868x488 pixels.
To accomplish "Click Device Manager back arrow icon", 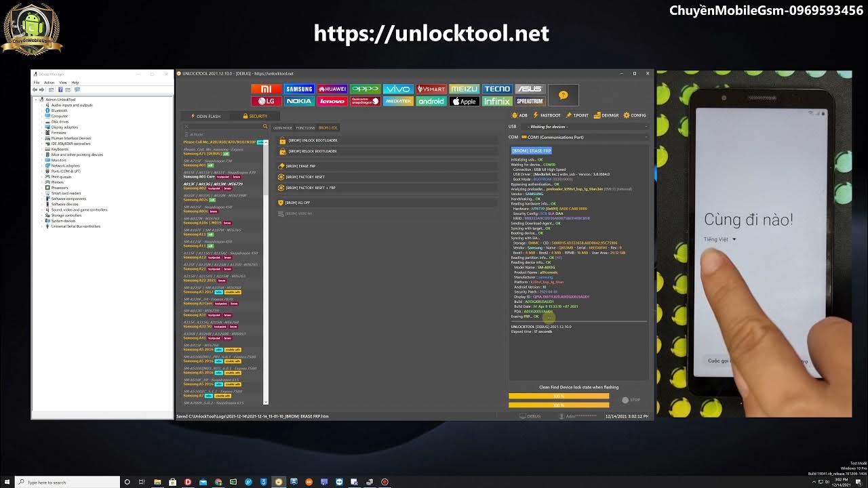I will click(35, 89).
